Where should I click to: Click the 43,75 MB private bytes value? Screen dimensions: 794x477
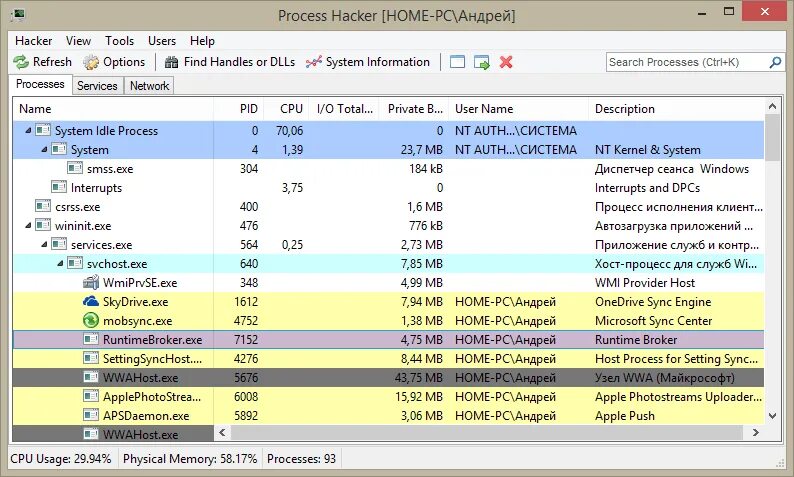pos(418,378)
